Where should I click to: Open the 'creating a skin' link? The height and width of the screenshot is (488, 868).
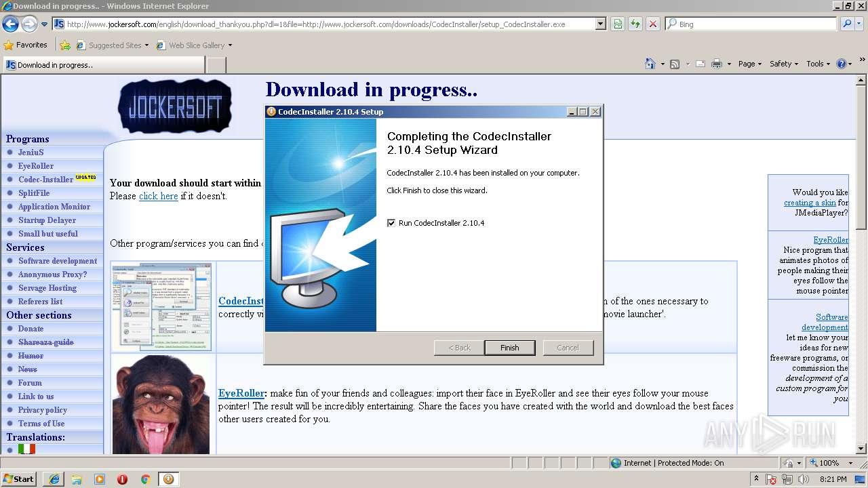(810, 203)
